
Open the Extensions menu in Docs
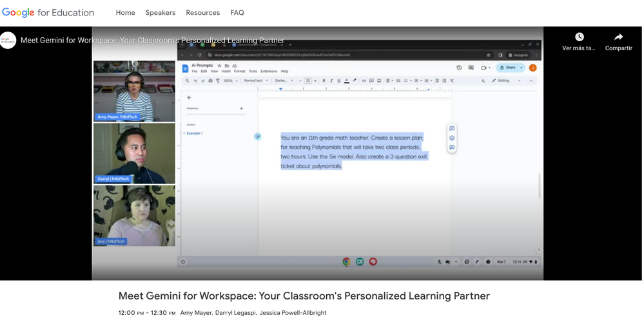(269, 71)
